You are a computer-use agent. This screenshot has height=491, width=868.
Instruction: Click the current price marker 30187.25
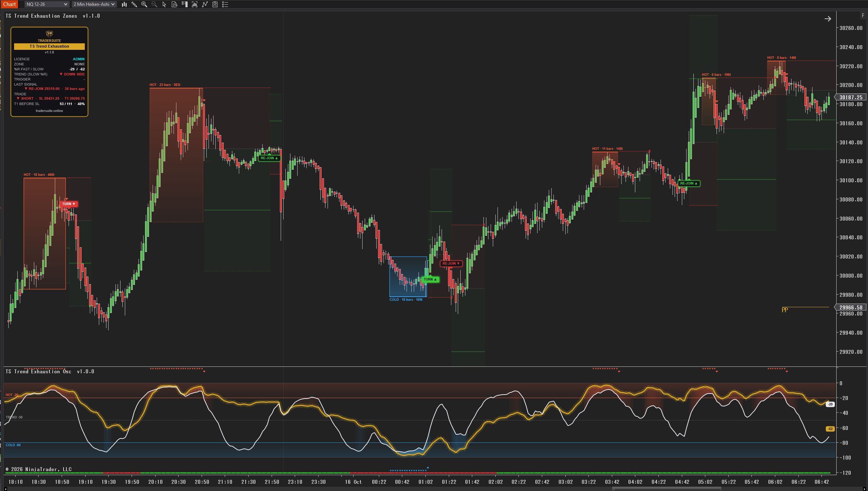tap(850, 97)
